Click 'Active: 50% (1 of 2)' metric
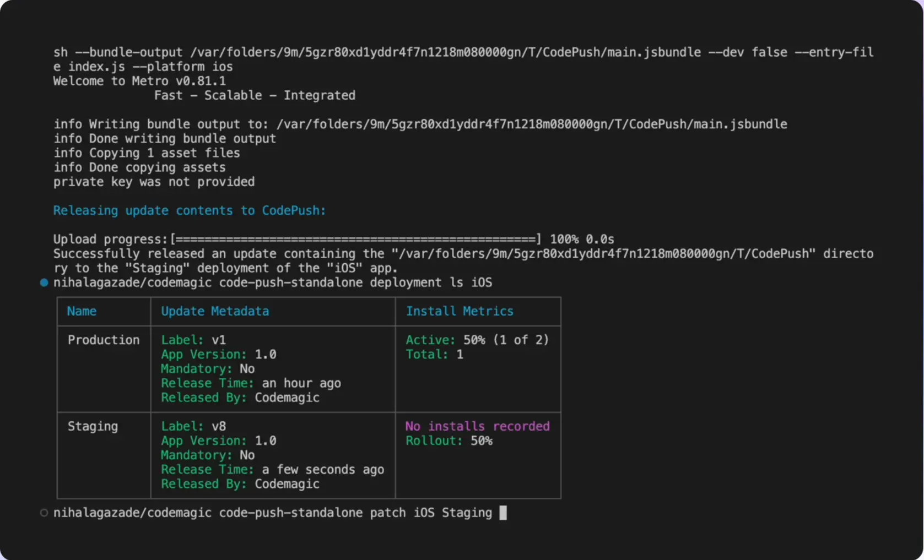924x560 pixels. pyautogui.click(x=477, y=340)
